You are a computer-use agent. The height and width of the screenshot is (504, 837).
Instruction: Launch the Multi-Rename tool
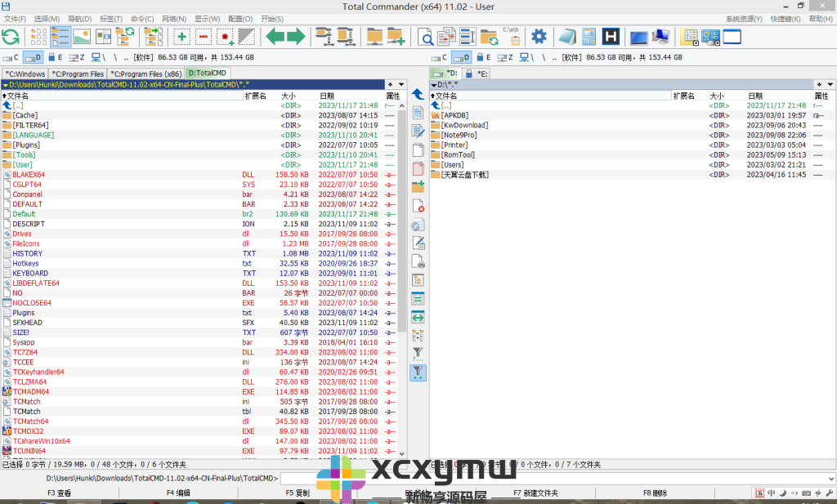click(466, 36)
